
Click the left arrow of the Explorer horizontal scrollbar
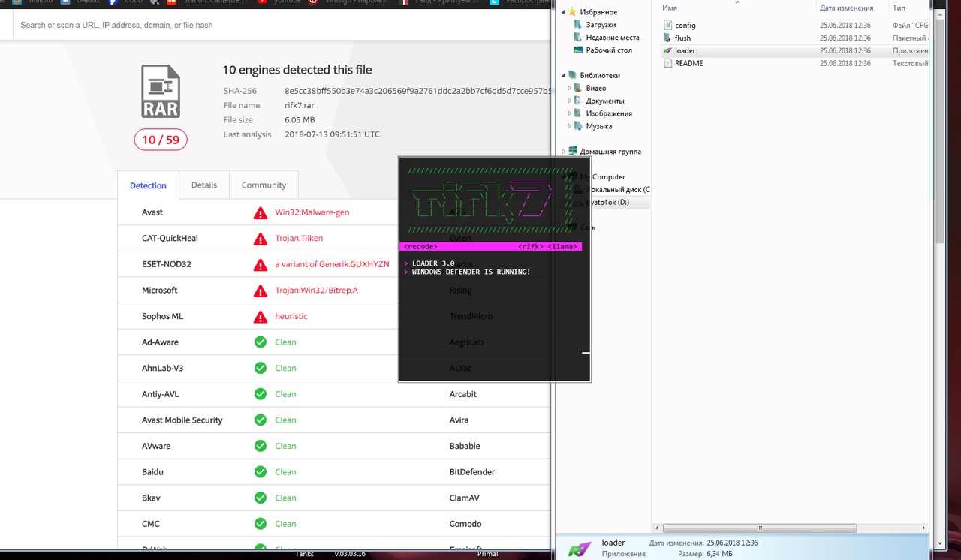[658, 528]
